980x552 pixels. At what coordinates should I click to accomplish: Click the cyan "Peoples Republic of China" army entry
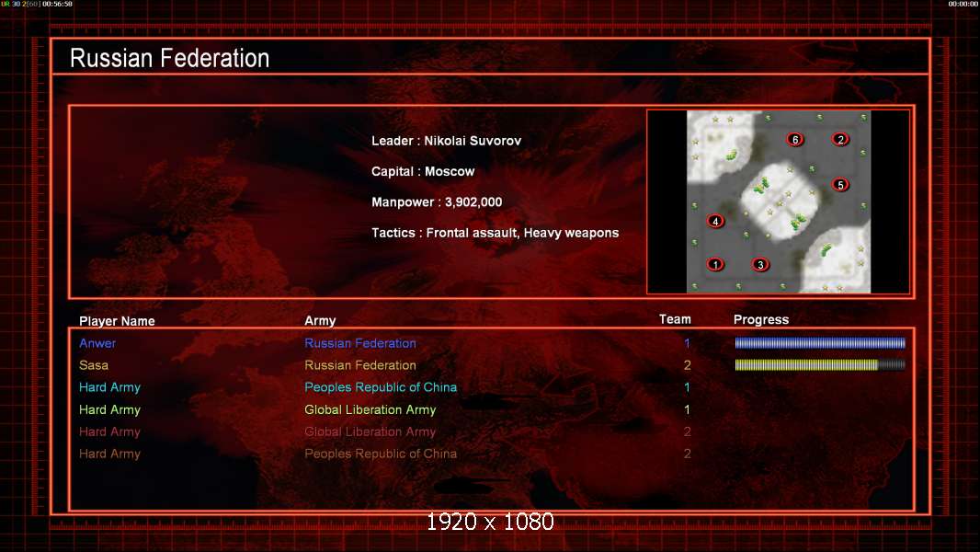pos(381,387)
